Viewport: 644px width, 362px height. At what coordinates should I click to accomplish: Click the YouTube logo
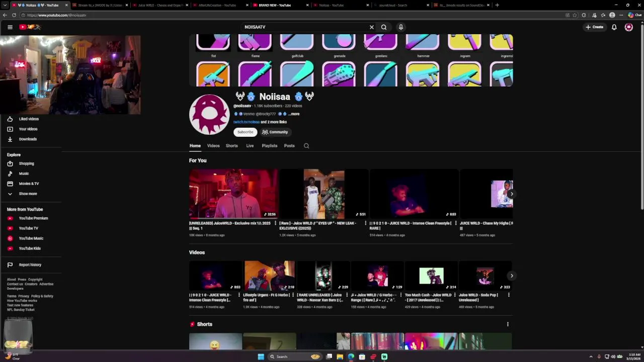30,27
